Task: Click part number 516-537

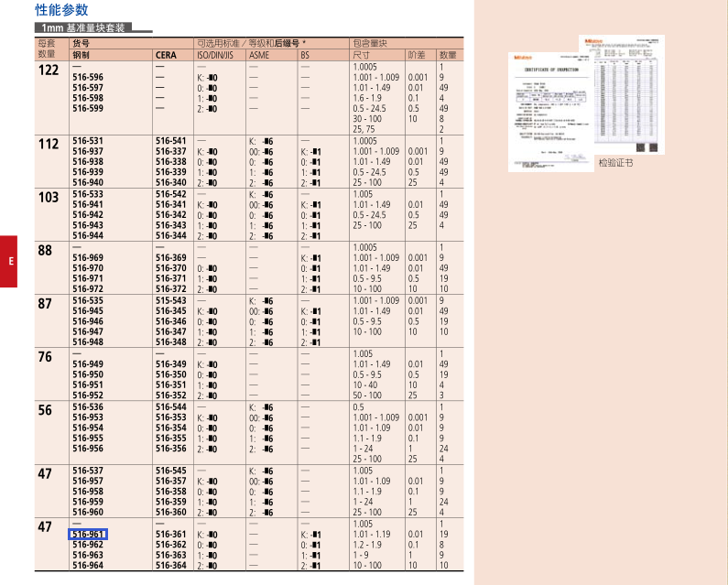Action: point(88,471)
